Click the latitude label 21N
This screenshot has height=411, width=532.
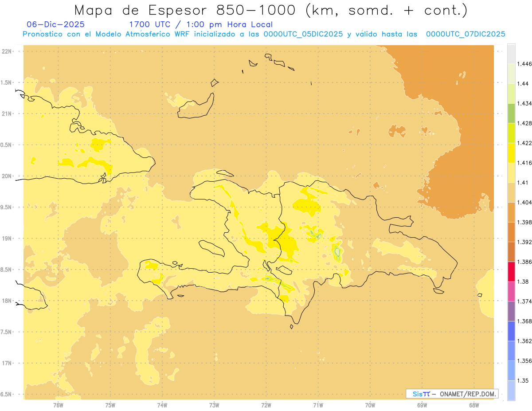coord(6,114)
